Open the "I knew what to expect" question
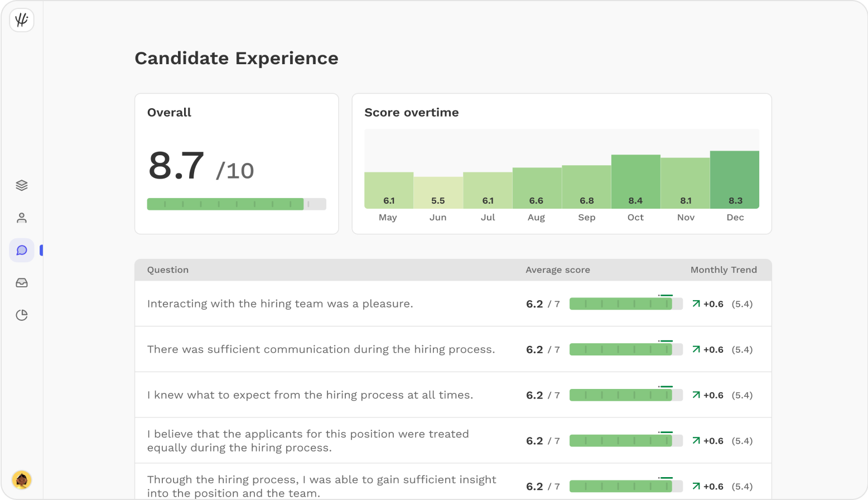The width and height of the screenshot is (868, 500). 310,395
